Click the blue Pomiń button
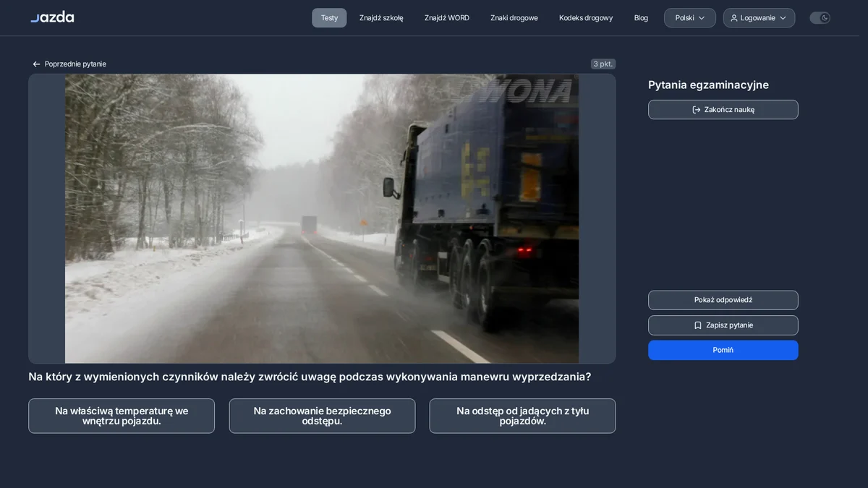Screen dimensions: 868x488 click(x=723, y=350)
